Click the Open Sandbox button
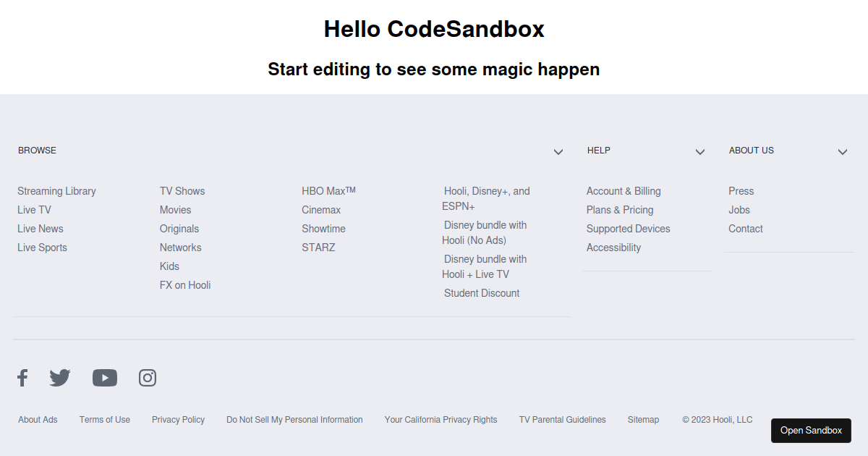 [811, 430]
